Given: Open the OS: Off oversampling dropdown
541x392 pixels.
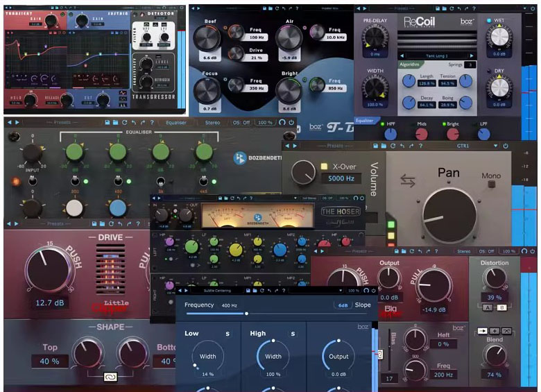Looking at the screenshot, I should pos(240,122).
